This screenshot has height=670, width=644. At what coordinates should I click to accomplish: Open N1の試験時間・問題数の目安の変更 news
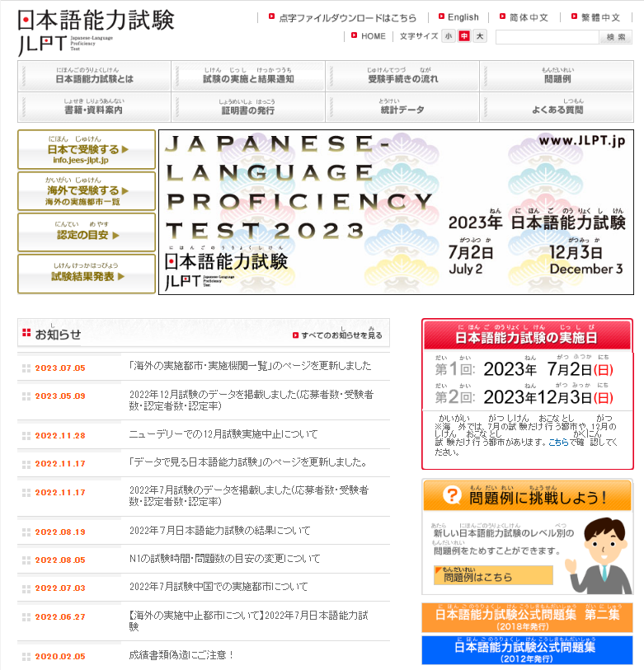224,559
